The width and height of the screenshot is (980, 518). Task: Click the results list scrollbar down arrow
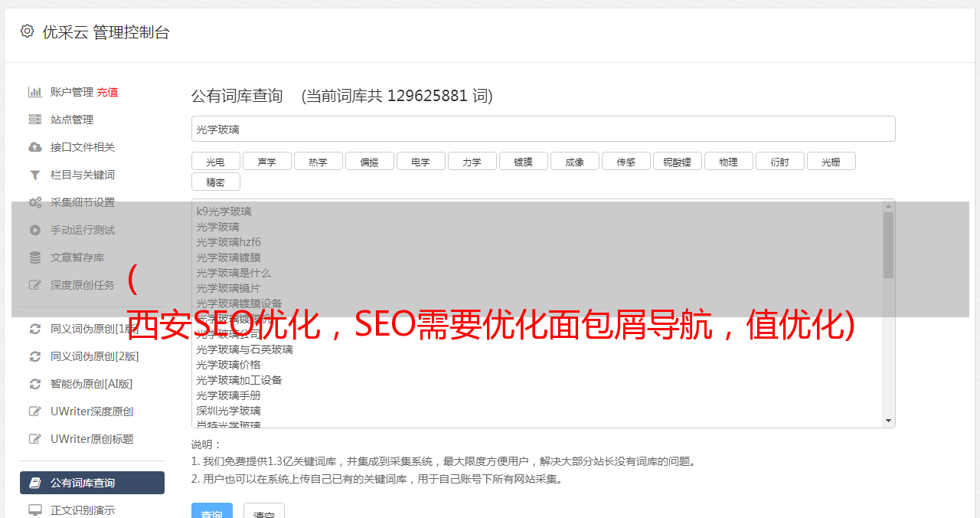[888, 421]
